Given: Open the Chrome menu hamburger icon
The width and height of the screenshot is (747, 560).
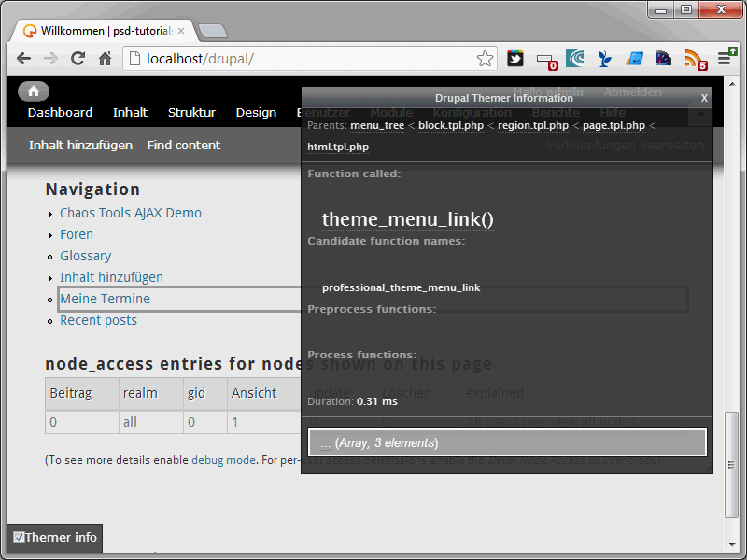Looking at the screenshot, I should 726,57.
